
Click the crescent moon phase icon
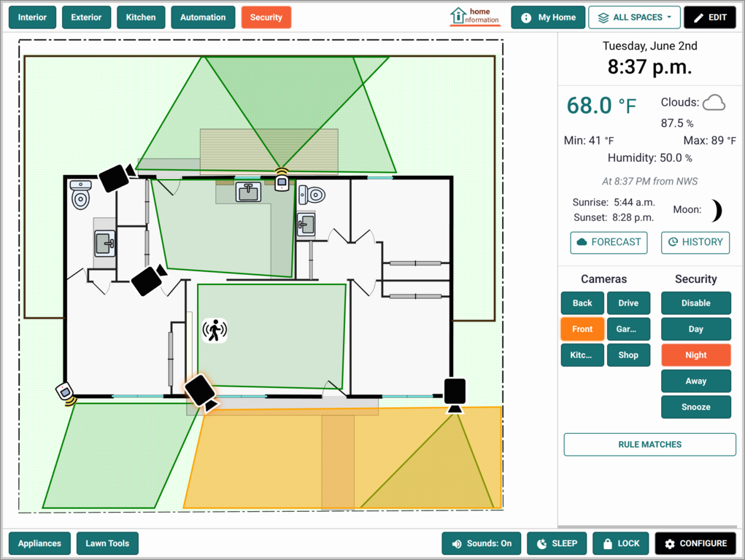(x=717, y=211)
